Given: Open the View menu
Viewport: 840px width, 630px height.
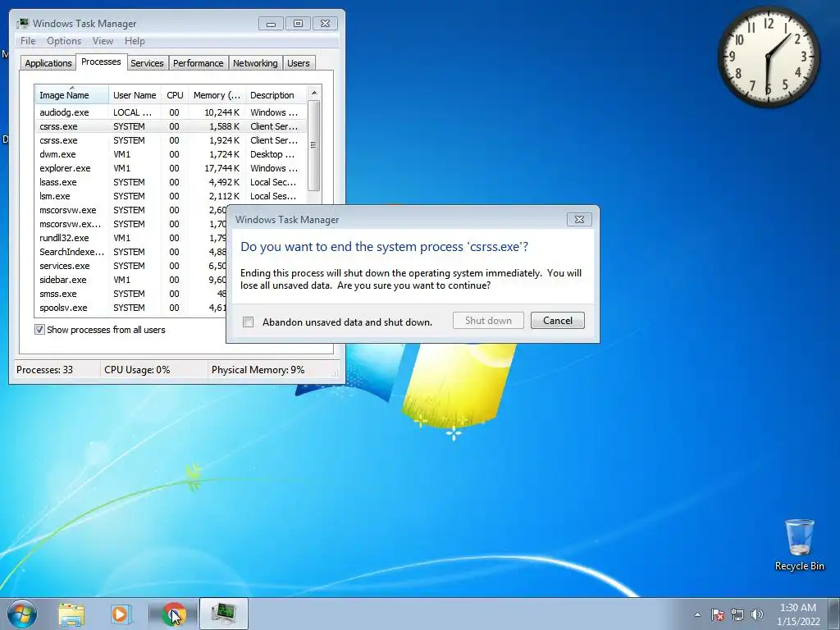Looking at the screenshot, I should (103, 41).
